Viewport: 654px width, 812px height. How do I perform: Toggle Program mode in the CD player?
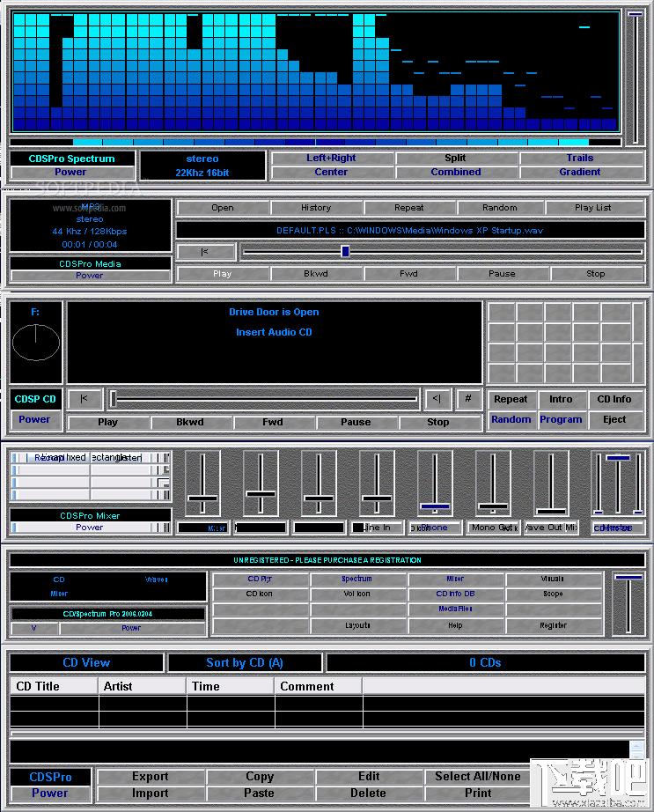tap(561, 419)
